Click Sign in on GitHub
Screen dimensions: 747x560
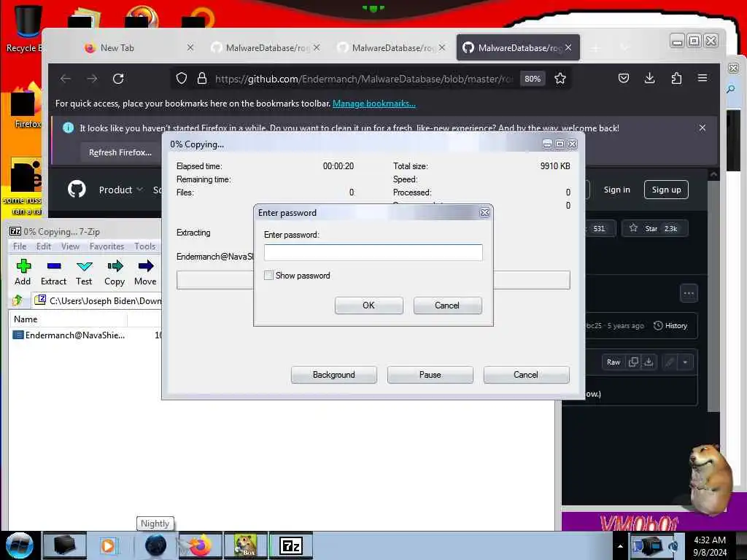pyautogui.click(x=617, y=190)
